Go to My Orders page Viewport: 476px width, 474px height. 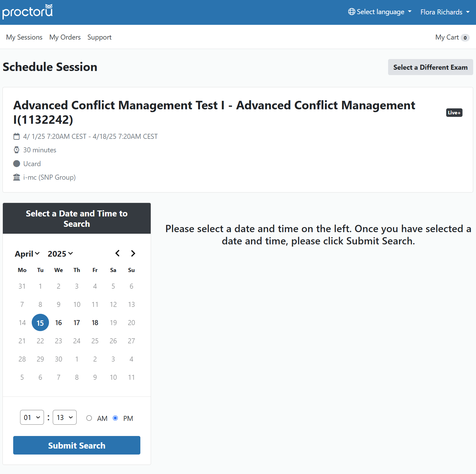pyautogui.click(x=65, y=37)
